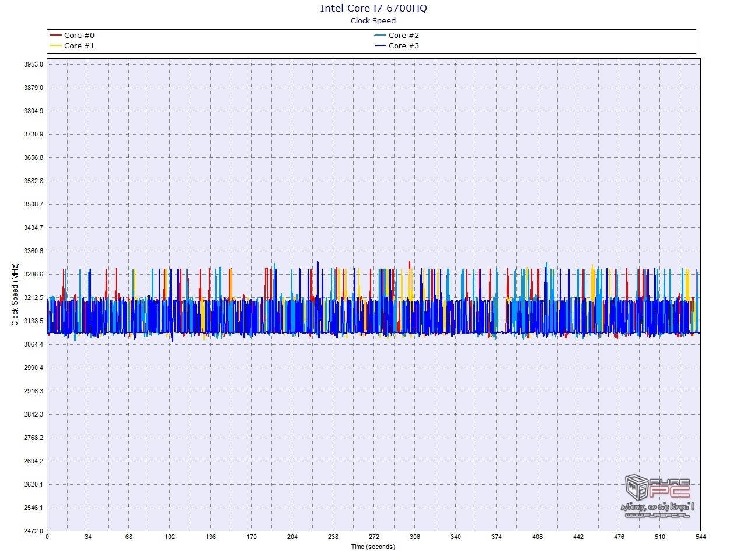Click the 2620.1 y-axis value

click(x=33, y=484)
